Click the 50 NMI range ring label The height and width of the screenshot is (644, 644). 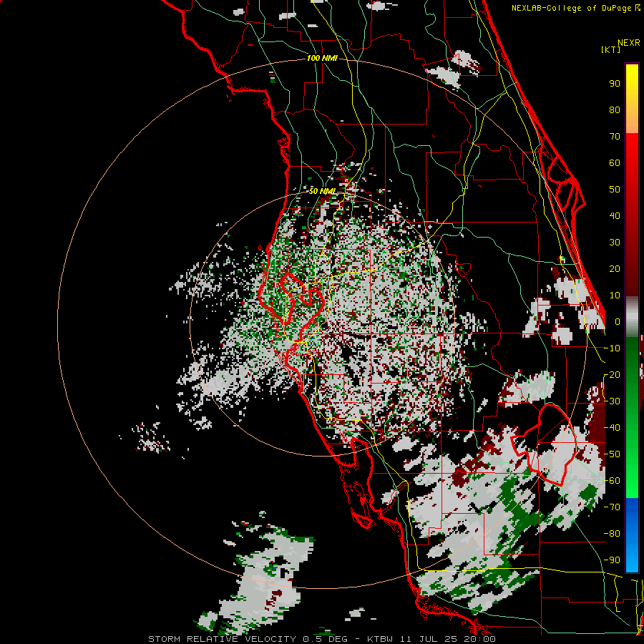(x=322, y=191)
